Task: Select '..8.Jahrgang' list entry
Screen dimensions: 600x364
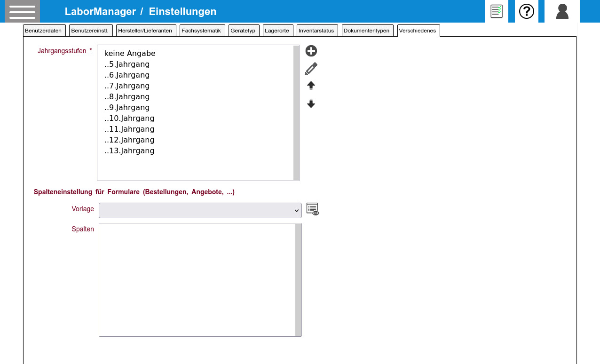Action: (195, 97)
